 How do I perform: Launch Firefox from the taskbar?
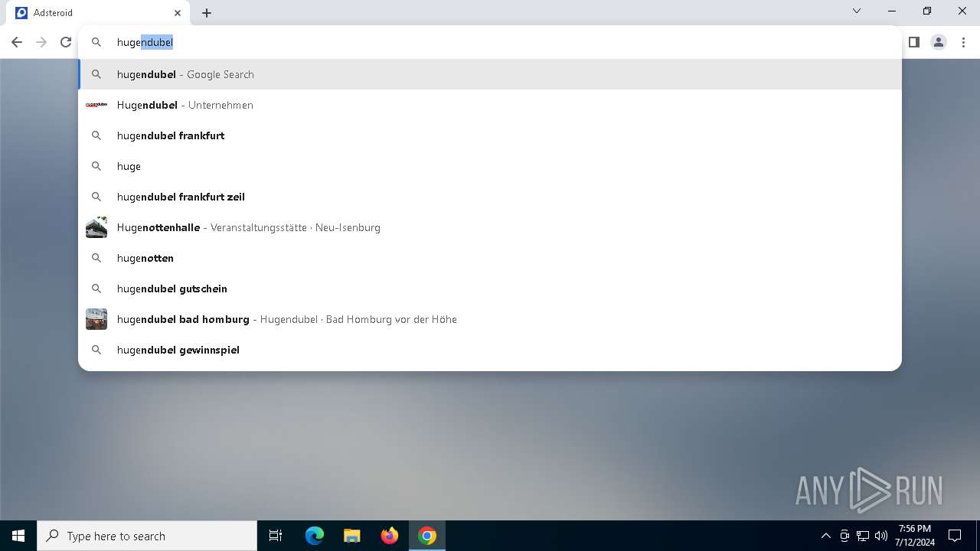[x=390, y=536]
